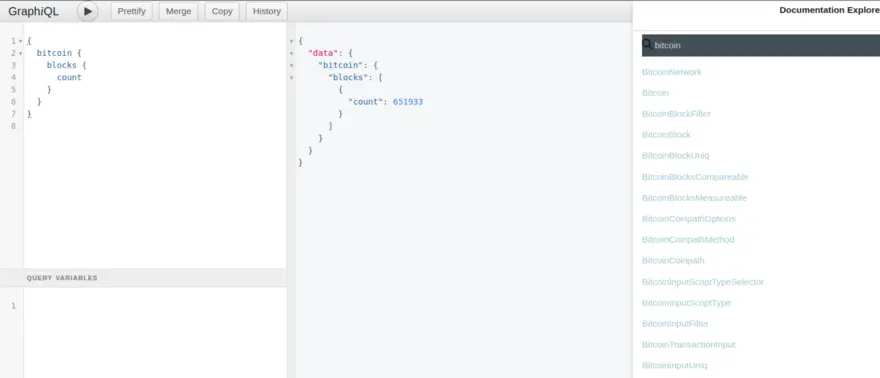
Task: Click the "count" key in results
Action: click(366, 102)
